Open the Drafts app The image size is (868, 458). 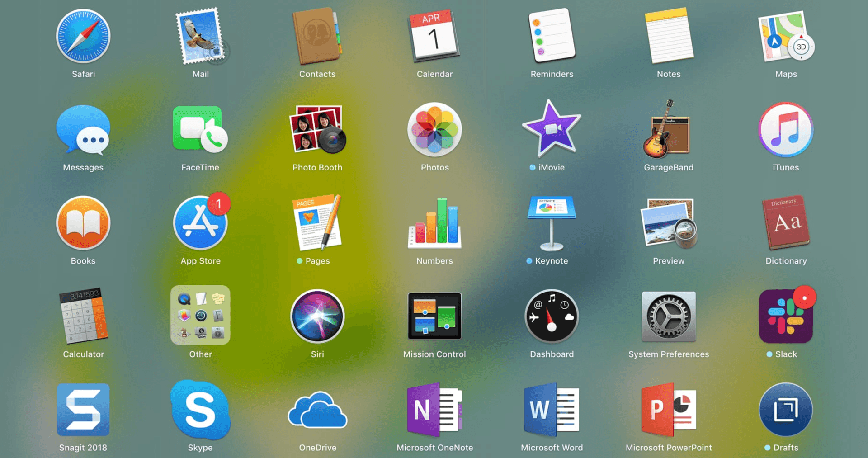(x=786, y=410)
